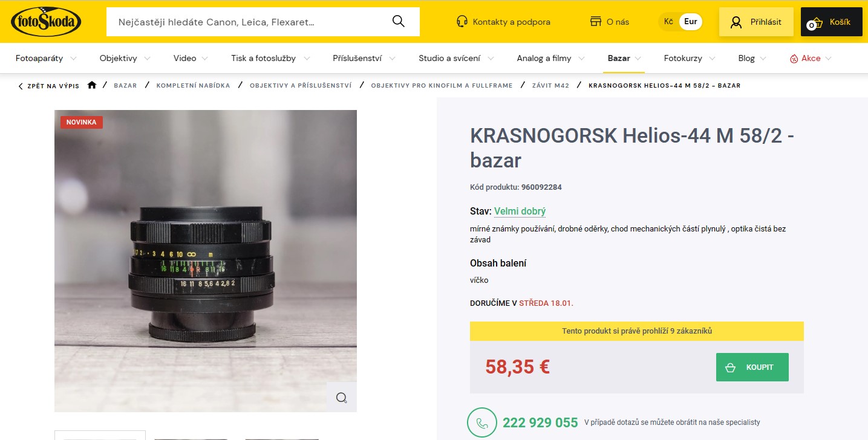This screenshot has height=440, width=868.
Task: Click the headset Kontakty a podpora icon
Action: pyautogui.click(x=462, y=22)
